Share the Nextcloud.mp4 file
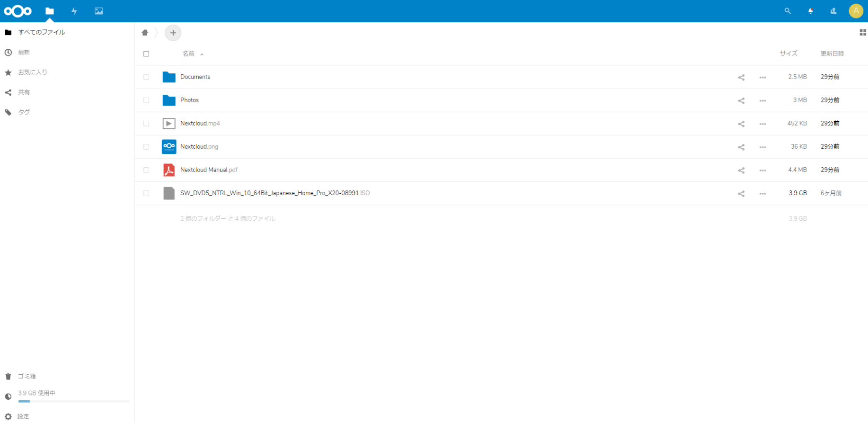 tap(741, 124)
